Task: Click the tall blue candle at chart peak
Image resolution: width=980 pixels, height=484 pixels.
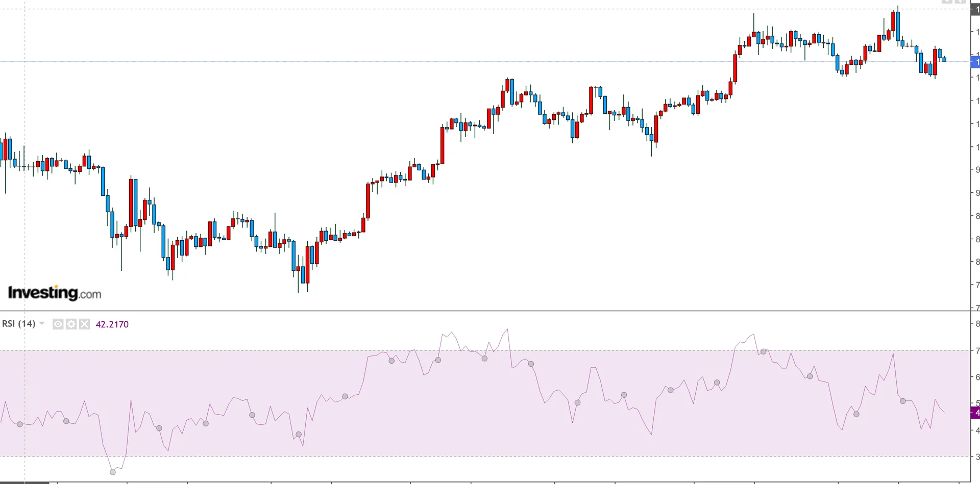Action: click(x=898, y=26)
